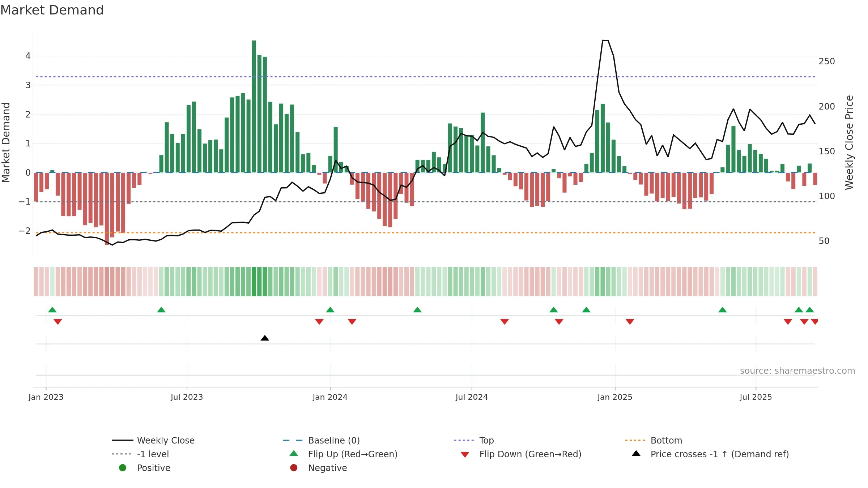
Task: Click the lowest red demand bar
Action: point(107,209)
